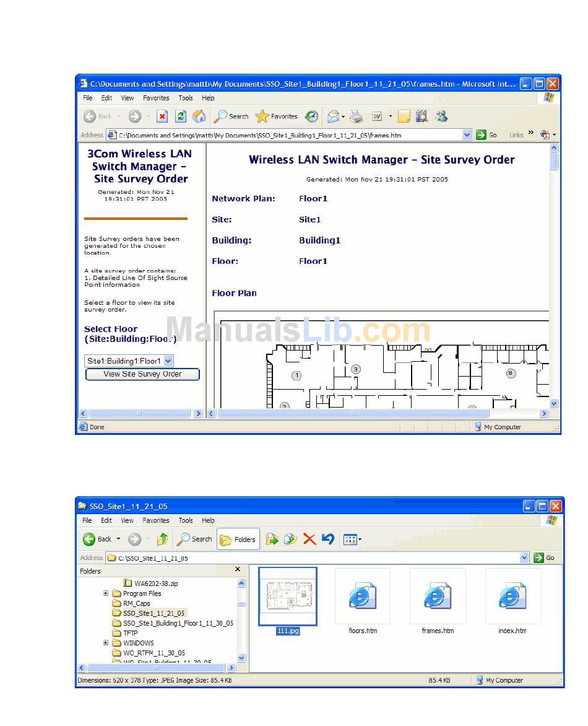Viewport: 588px width, 726px height.
Task: Click the horizontal scrollbar under the floor plan
Action: (378, 413)
